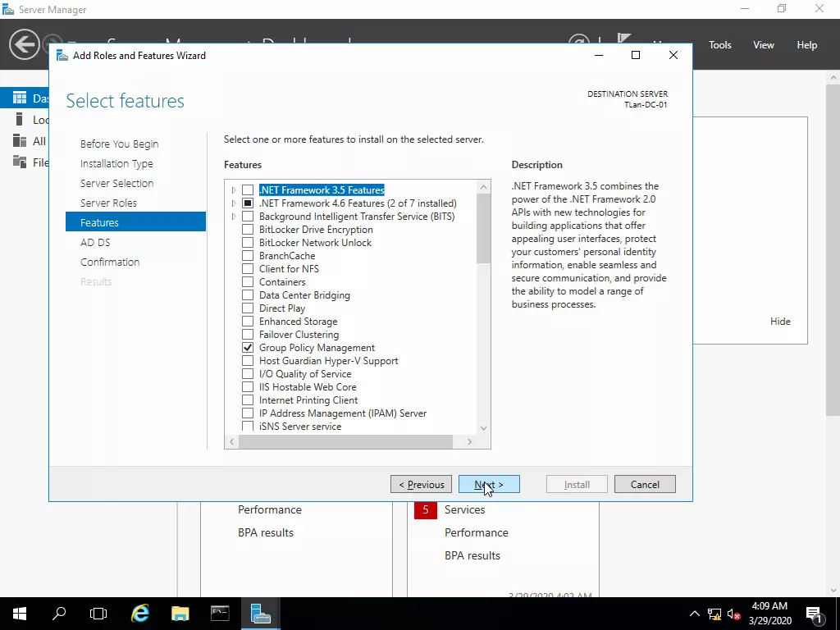840x630 pixels.
Task: Open View menu in Server Manager
Action: [x=764, y=45]
